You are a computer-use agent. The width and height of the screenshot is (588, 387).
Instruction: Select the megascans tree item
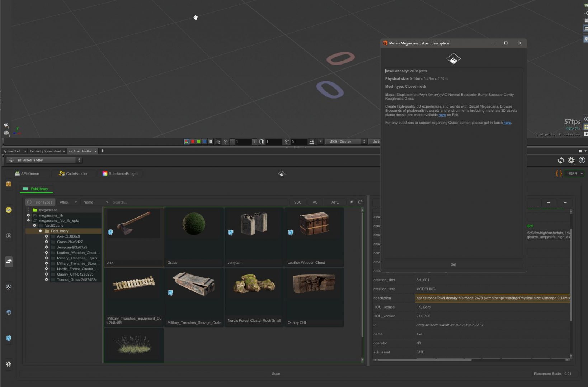[48, 210]
